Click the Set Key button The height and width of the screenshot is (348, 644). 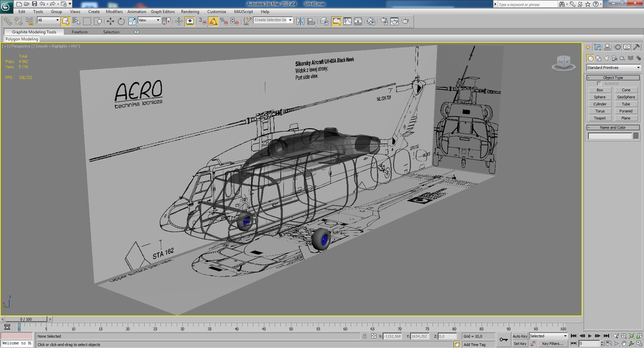tap(520, 343)
